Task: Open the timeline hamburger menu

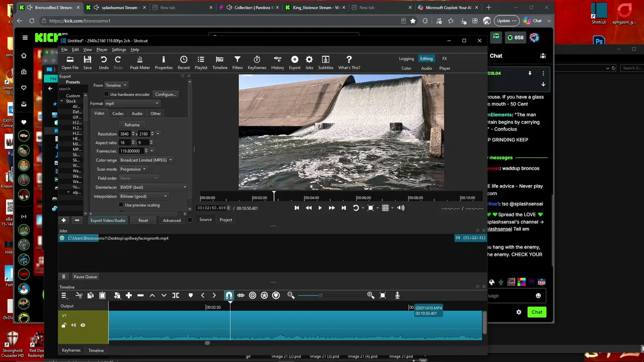Action: pyautogui.click(x=64, y=296)
